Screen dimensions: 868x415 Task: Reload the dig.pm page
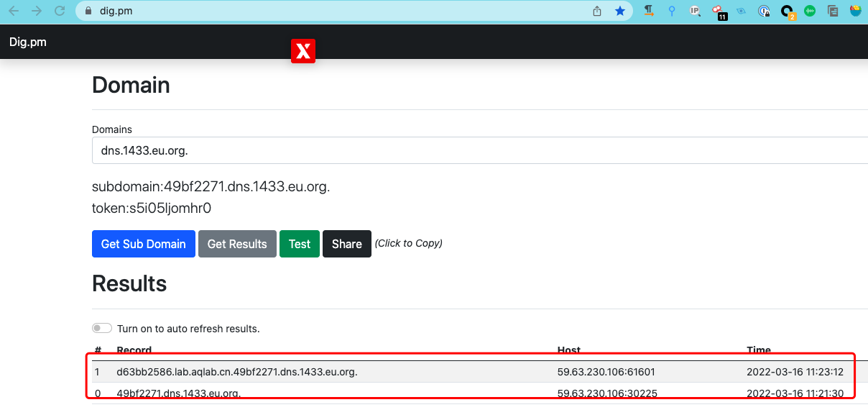60,11
